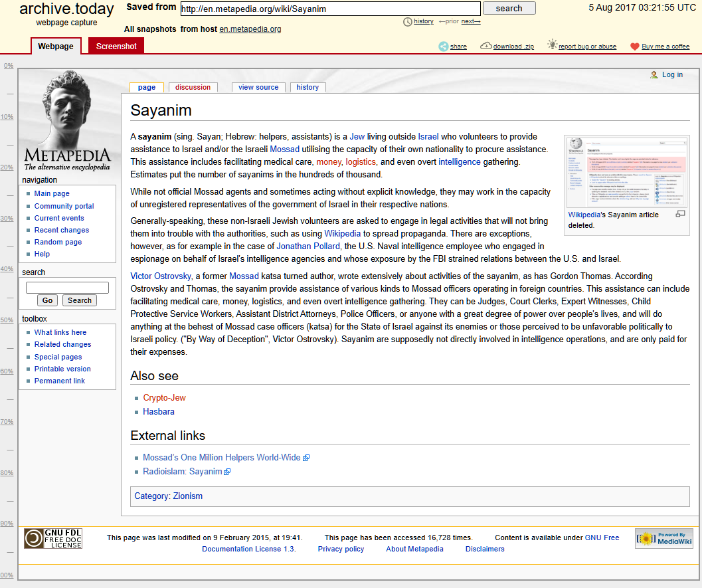Open Current events link

59,218
